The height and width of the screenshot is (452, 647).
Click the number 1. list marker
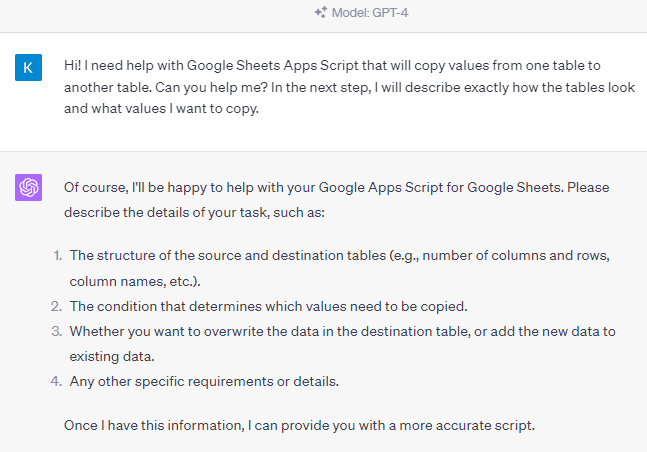58,256
